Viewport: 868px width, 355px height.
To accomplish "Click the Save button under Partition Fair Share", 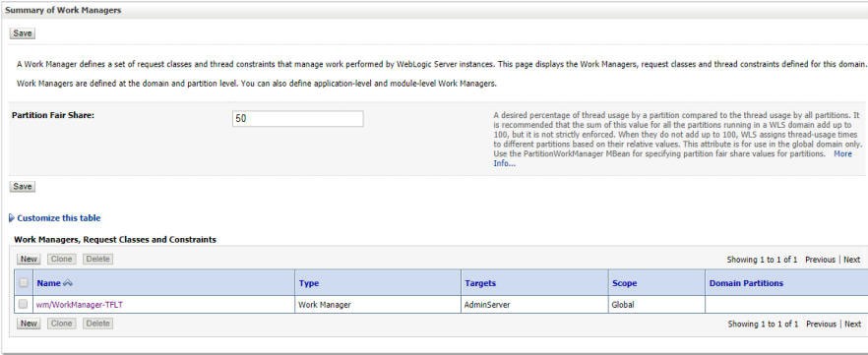I will point(22,186).
